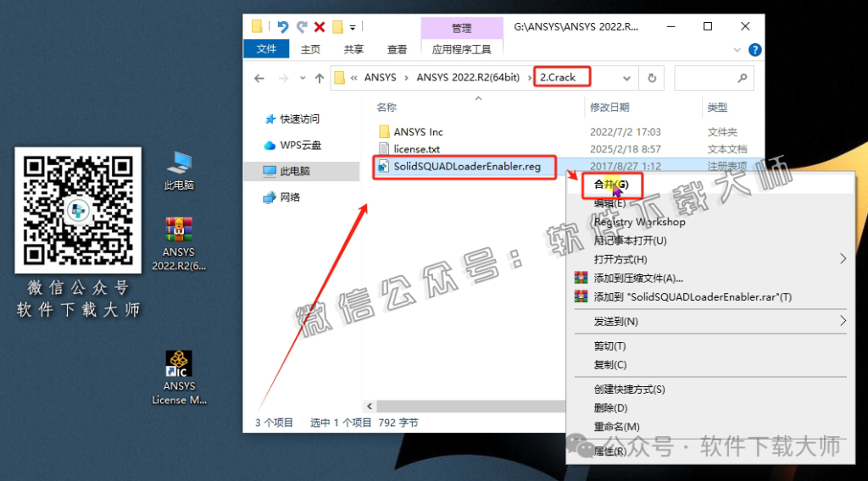Choose 用记事本打开(U) in context menu
Image resolution: width=868 pixels, height=481 pixels.
coord(630,240)
